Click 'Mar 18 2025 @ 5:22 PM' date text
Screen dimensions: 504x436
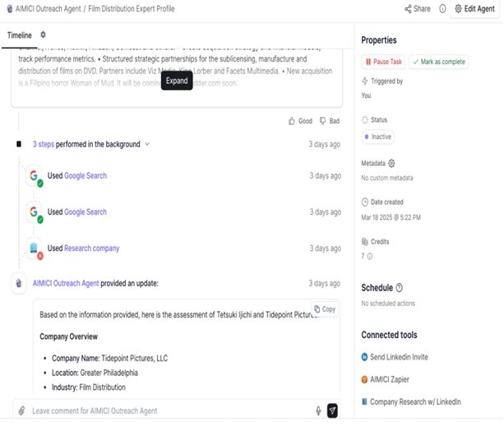[391, 217]
